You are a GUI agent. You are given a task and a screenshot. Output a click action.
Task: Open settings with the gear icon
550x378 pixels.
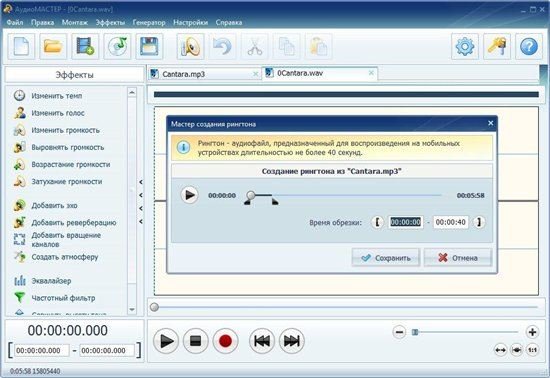coord(465,46)
